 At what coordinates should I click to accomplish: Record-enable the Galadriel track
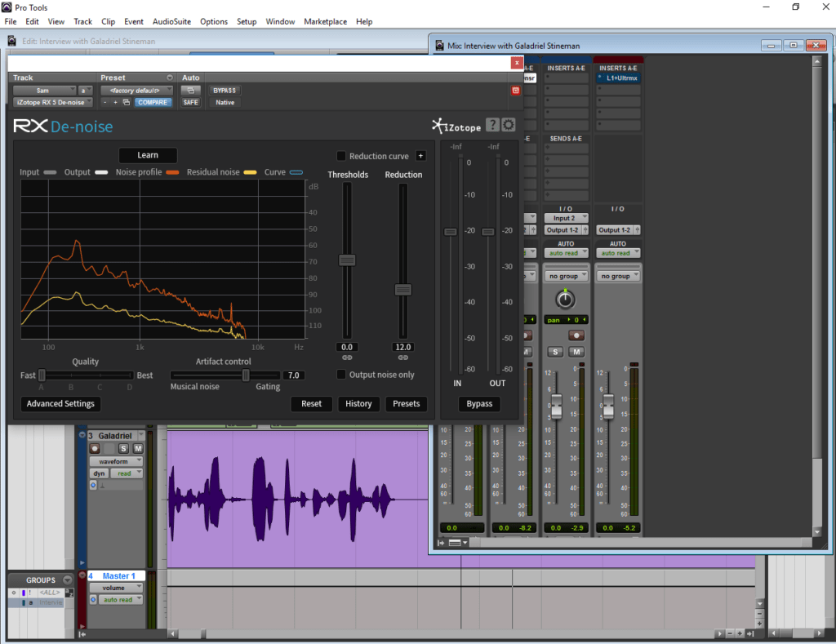[95, 449]
